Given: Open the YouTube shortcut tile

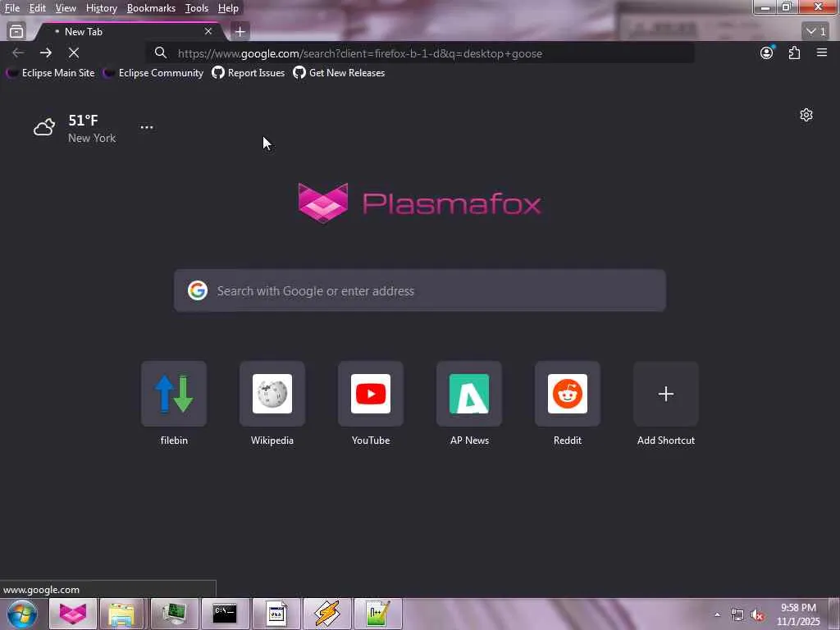Looking at the screenshot, I should click(371, 404).
